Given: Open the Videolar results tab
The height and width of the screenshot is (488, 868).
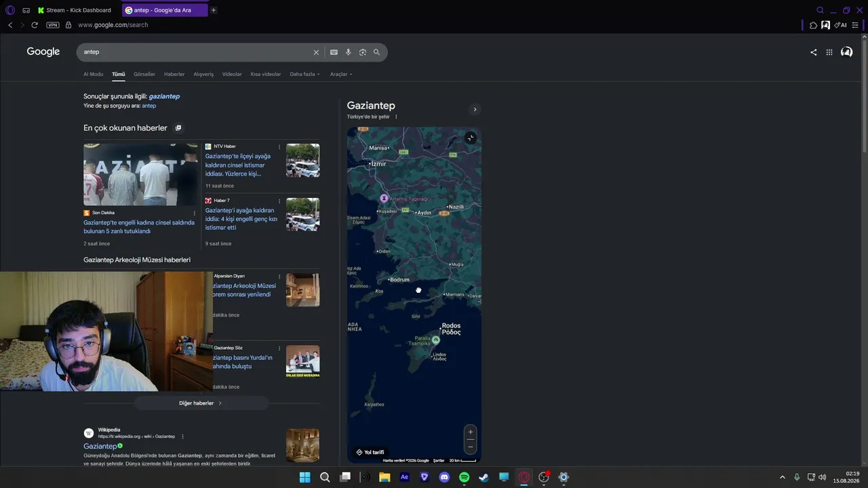Looking at the screenshot, I should 232,74.
